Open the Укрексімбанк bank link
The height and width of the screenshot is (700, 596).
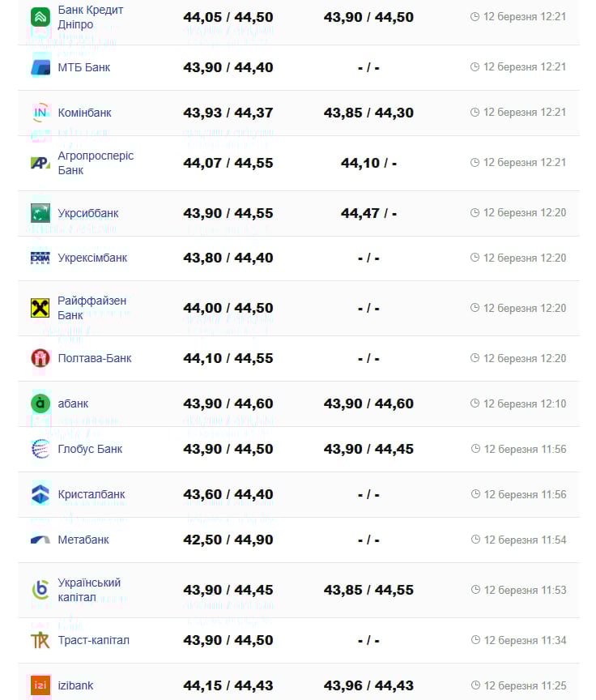[x=92, y=258]
